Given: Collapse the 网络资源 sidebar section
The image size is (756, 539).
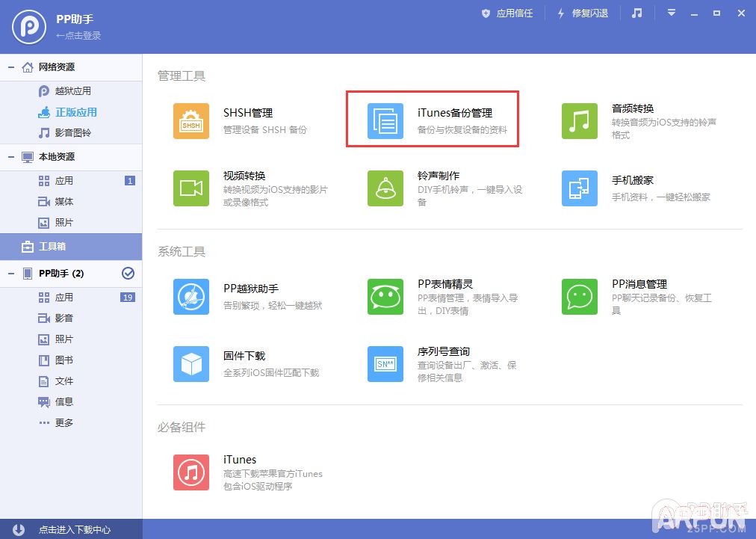Looking at the screenshot, I should click(10, 67).
